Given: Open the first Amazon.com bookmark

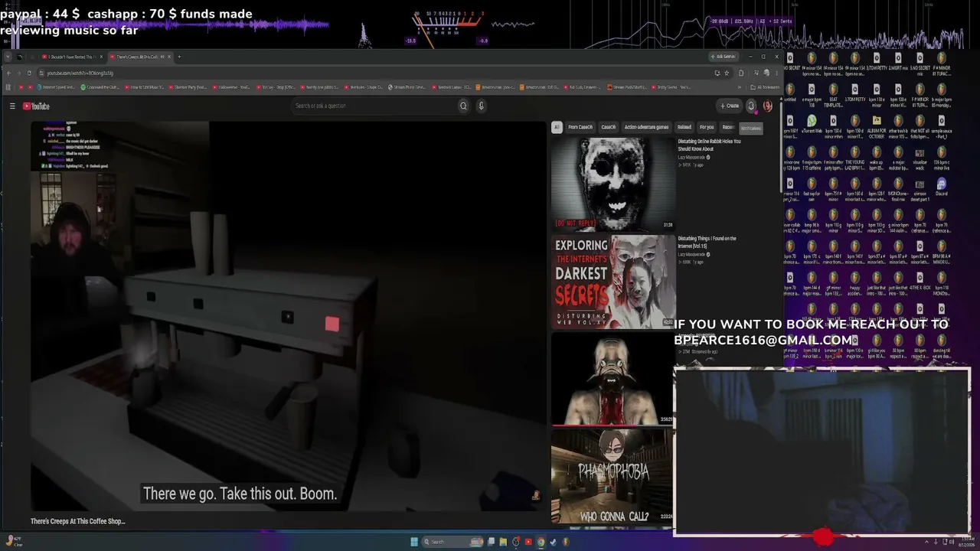Looking at the screenshot, I should 497,87.
